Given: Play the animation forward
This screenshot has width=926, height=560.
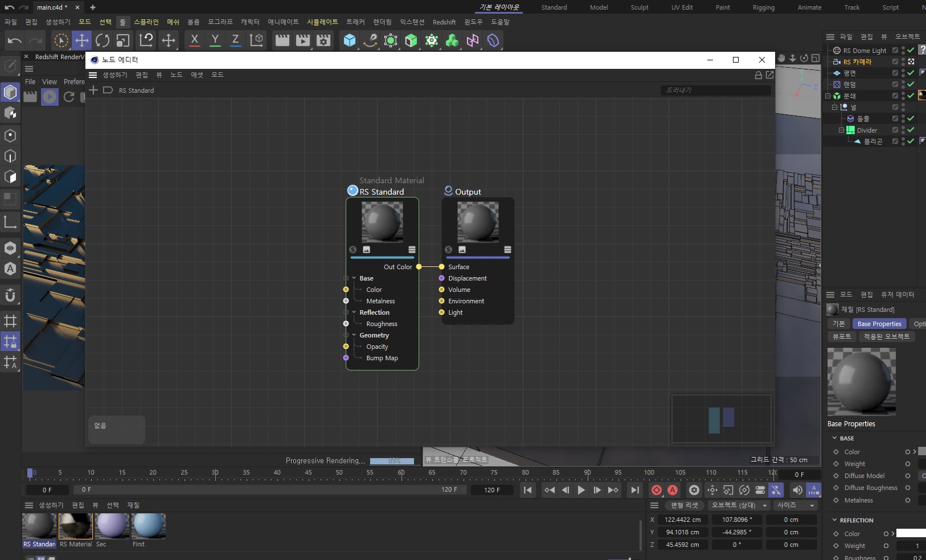Looking at the screenshot, I should 581,490.
